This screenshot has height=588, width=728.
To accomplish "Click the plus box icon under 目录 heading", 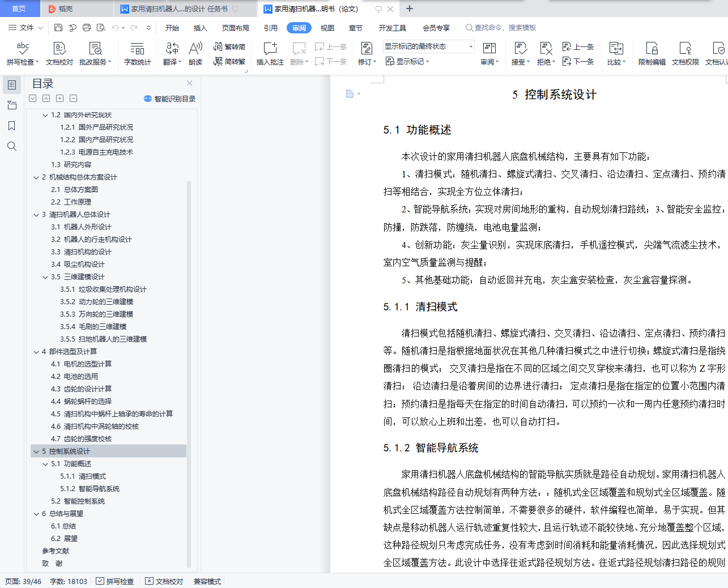I will (59, 99).
